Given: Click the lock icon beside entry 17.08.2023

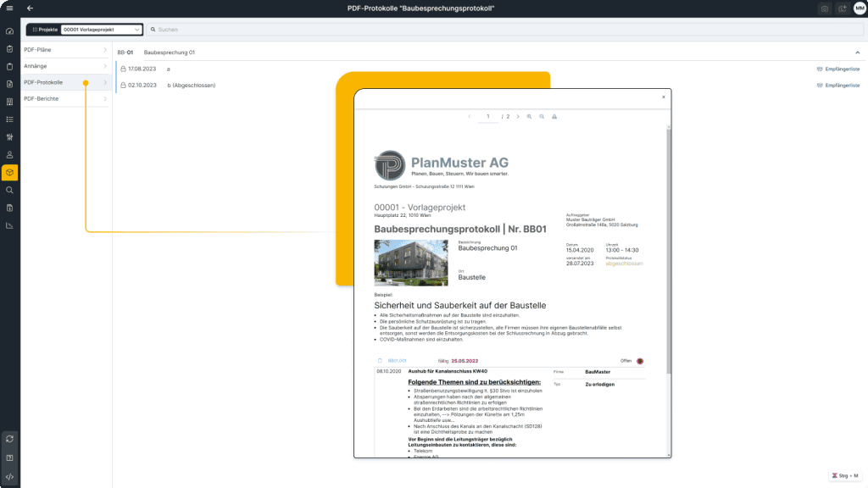Looking at the screenshot, I should tap(124, 68).
